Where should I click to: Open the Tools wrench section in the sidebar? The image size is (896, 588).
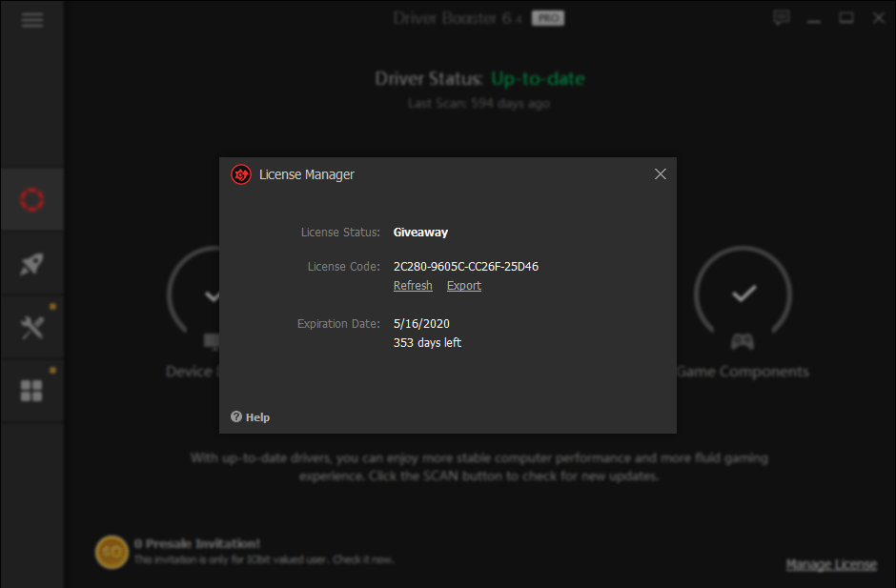(32, 328)
